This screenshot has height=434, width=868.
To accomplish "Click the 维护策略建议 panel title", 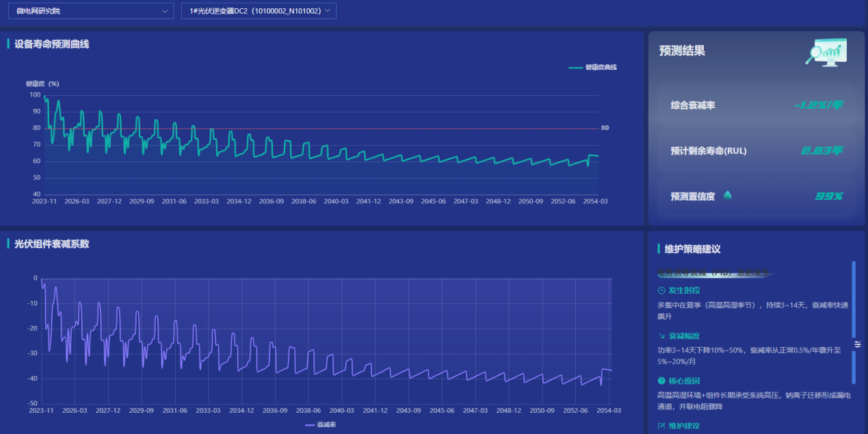I will (692, 249).
